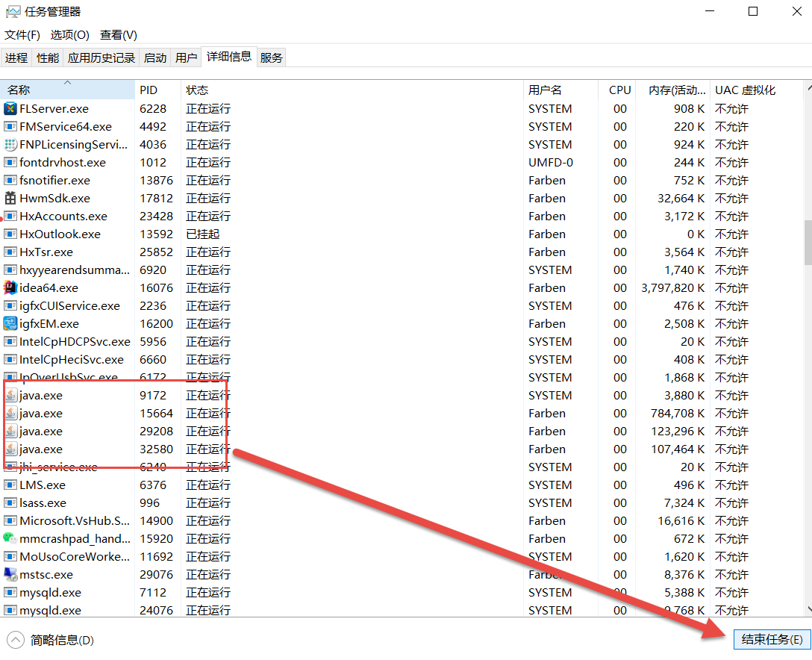Click the Task Manager title bar icon

(x=13, y=12)
